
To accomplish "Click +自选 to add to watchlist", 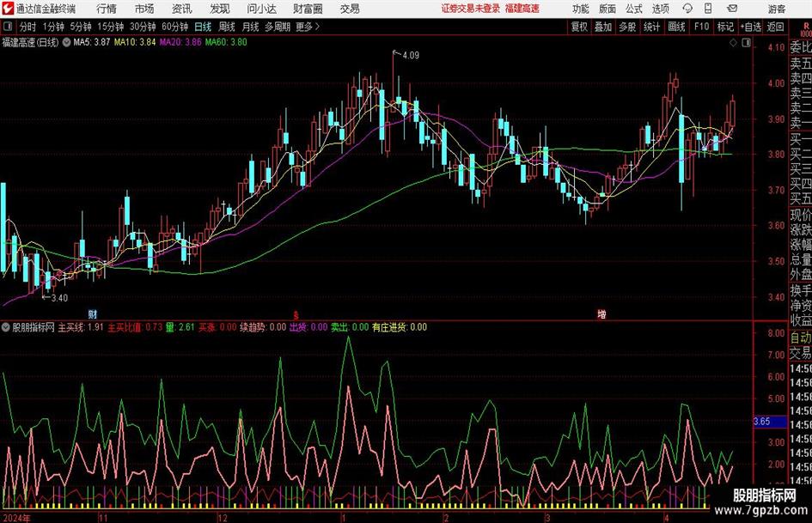I will coord(751,27).
